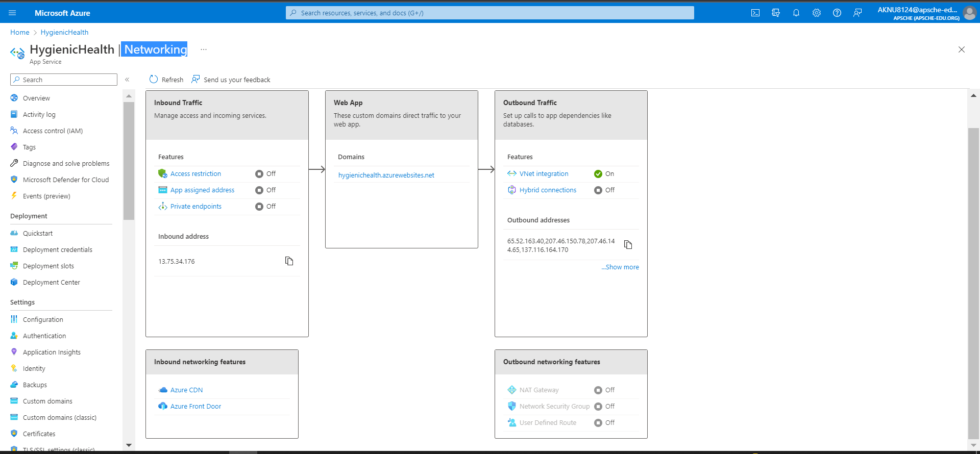The image size is (980, 454).
Task: Open Cloud Shell from top bar
Action: (x=755, y=13)
